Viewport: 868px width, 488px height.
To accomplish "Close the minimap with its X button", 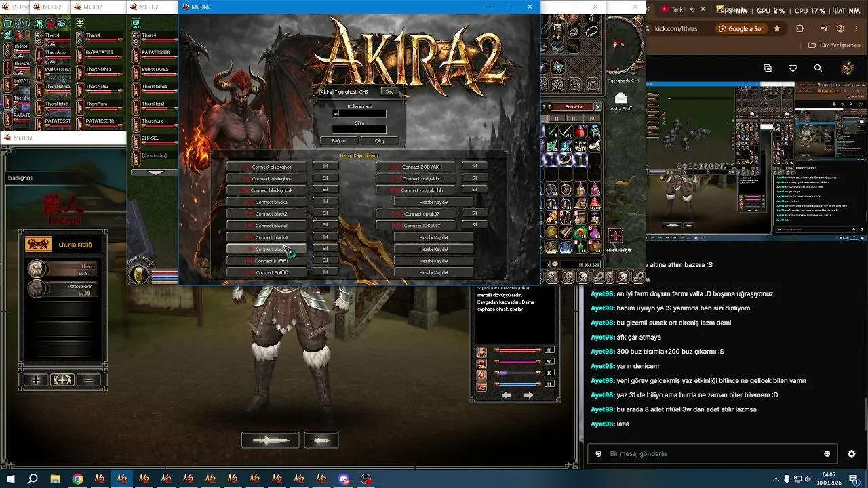I will [638, 21].
